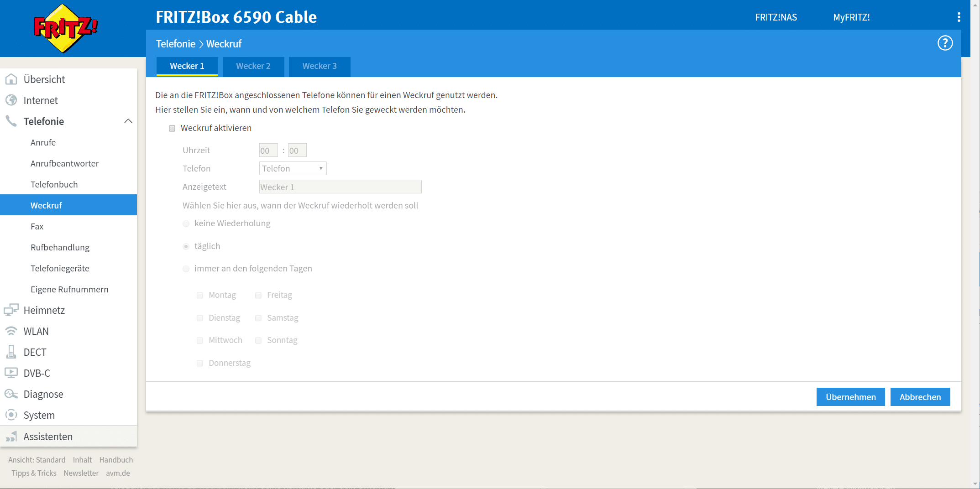This screenshot has height=489, width=980.
Task: Click the Übernehmen button
Action: (850, 397)
